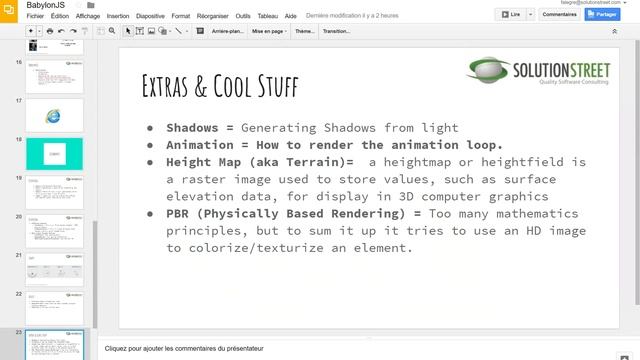Open the Aide menu
Image resolution: width=640 pixels, height=360 pixels.
pyautogui.click(x=291, y=16)
